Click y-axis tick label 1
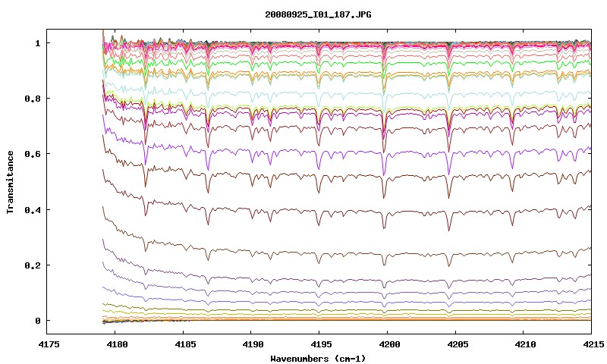 point(37,43)
